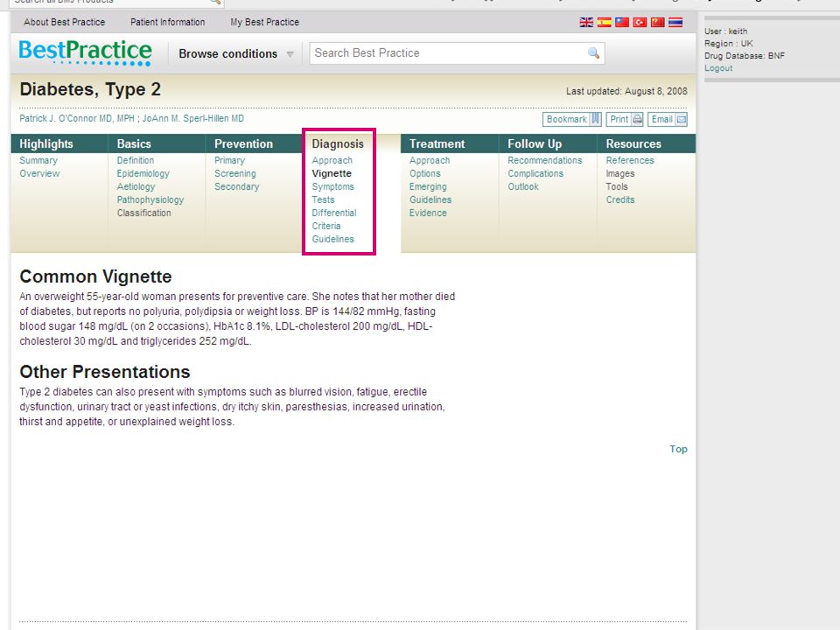This screenshot has width=840, height=630.
Task: Open Emerging treatments link
Action: [428, 186]
